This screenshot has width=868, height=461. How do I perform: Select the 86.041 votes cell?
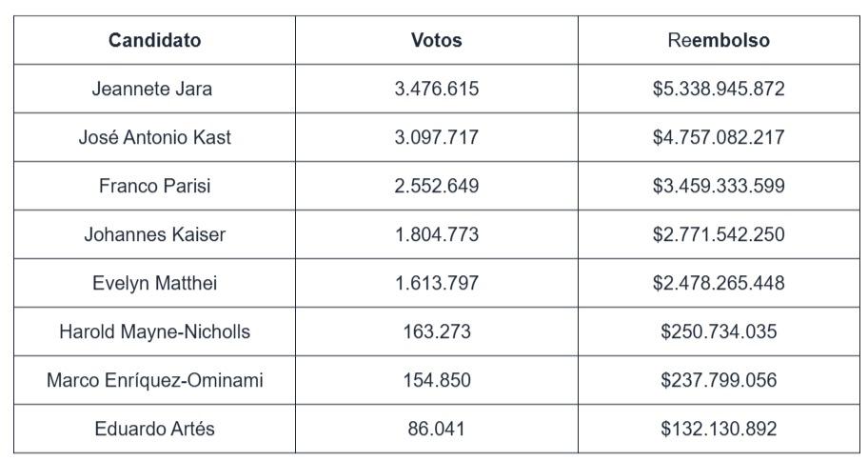tap(436, 429)
